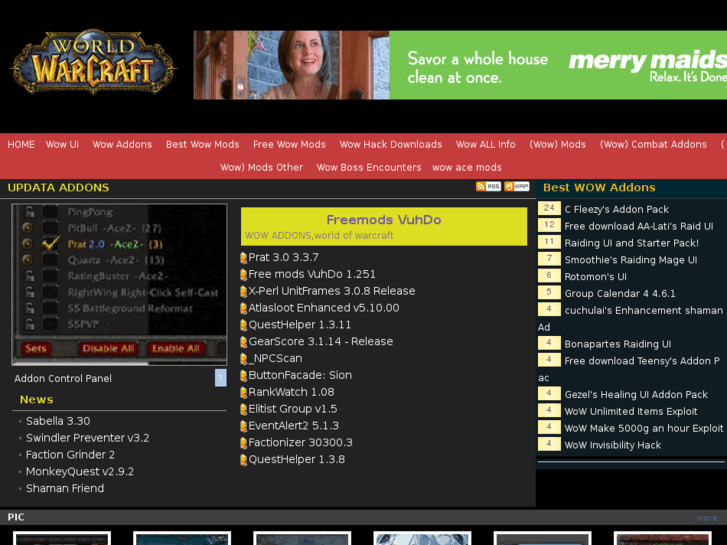Screen dimensions: 727x545
Task: Open (Wow) Combat Addons menu item
Action: (x=653, y=144)
